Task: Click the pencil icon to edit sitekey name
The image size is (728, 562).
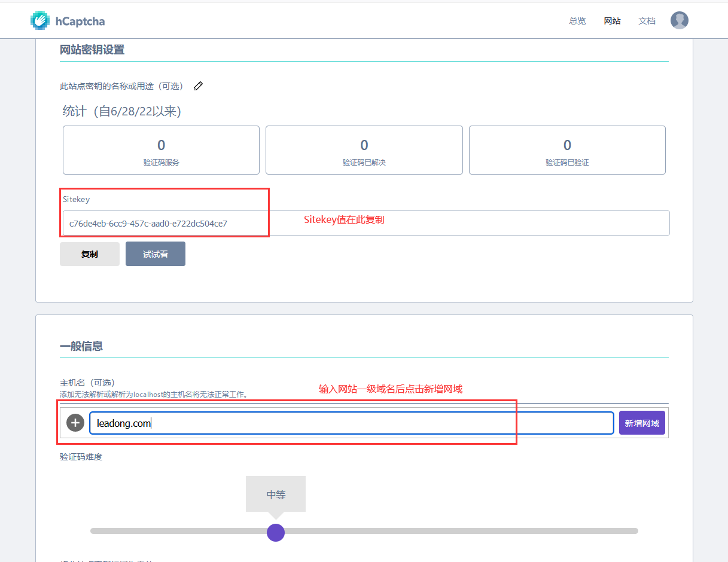Action: pyautogui.click(x=198, y=86)
